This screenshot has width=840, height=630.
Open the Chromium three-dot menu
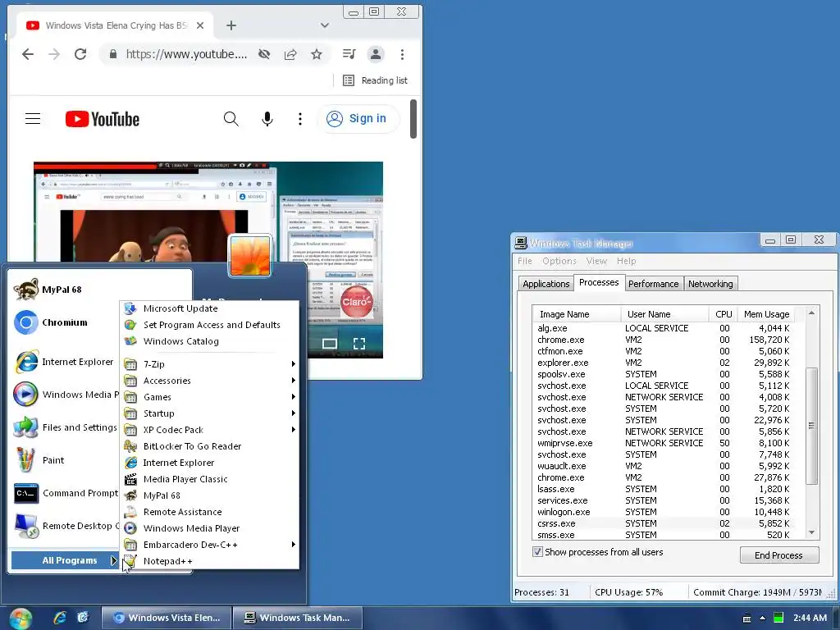[x=402, y=54]
